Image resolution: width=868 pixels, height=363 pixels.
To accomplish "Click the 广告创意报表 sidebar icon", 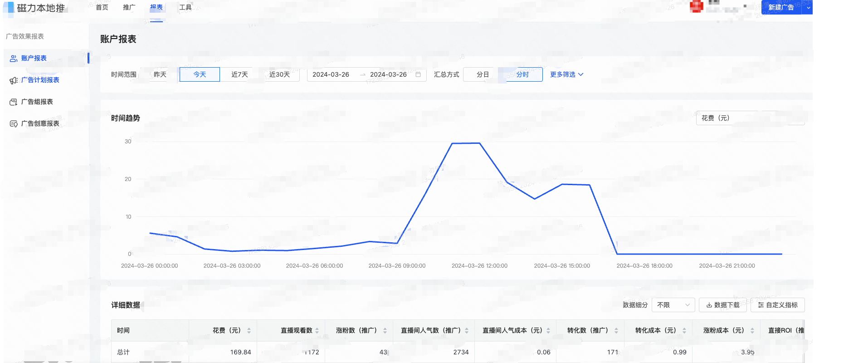I will coord(14,124).
